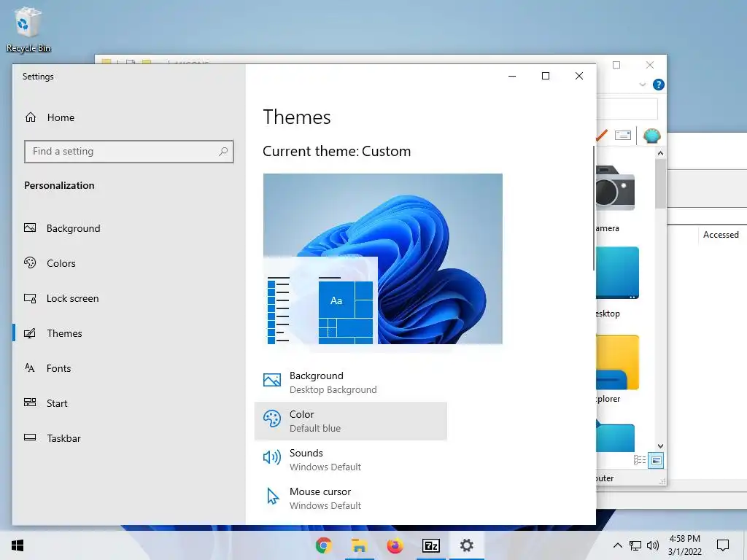Click the rename card icon in Explorer toolbar
The image size is (747, 560).
[623, 135]
